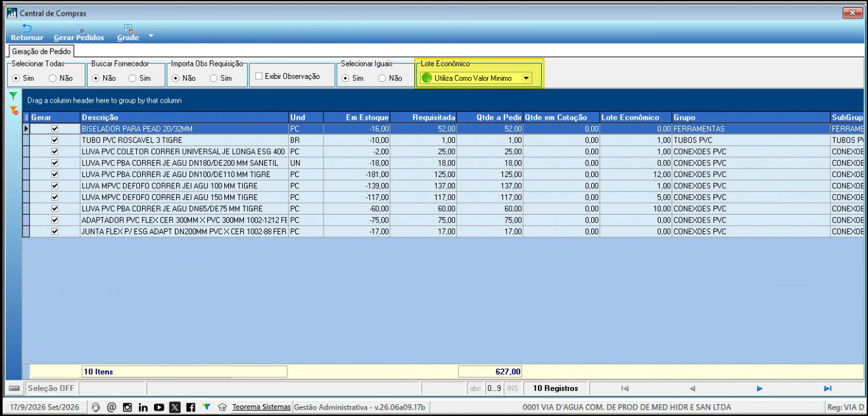Screen dimensions: 868x416
Task: Click the orange clear-filter funnel icon
Action: (13, 110)
